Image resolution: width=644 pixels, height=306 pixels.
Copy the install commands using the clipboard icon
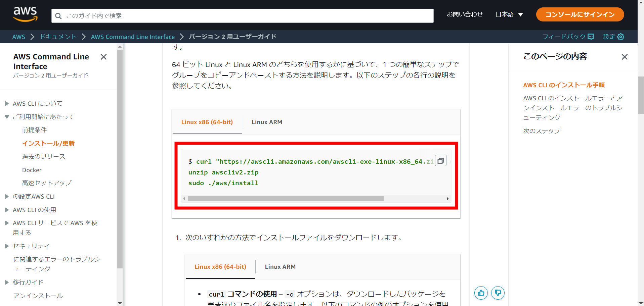click(x=440, y=160)
